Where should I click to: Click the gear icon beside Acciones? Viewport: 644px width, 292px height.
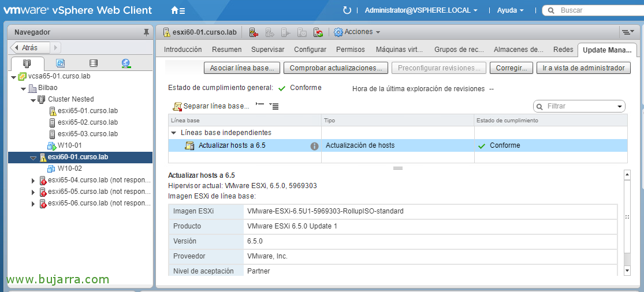[338, 32]
